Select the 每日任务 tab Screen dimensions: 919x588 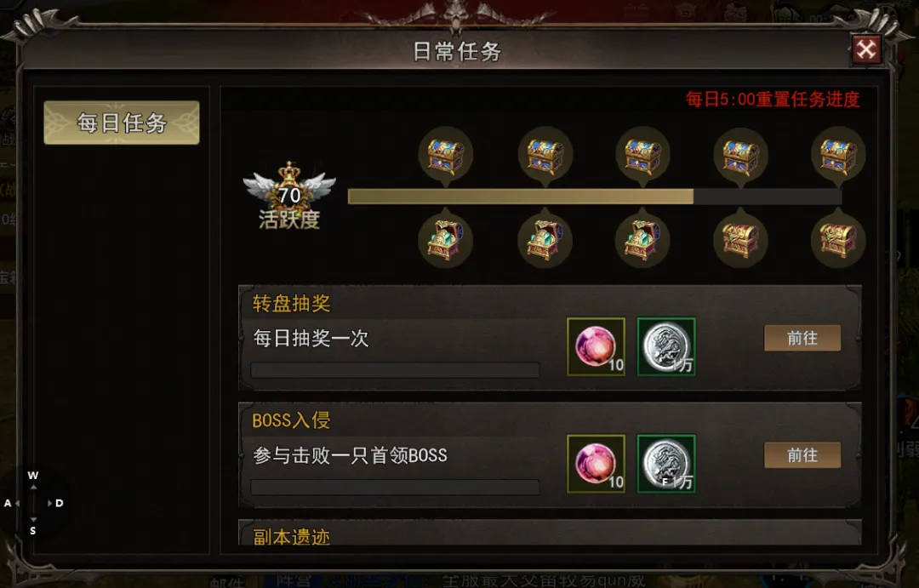(x=122, y=123)
